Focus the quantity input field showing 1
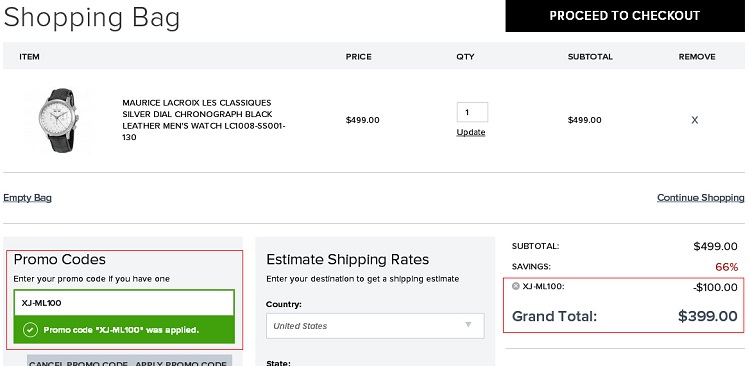 coord(472,112)
